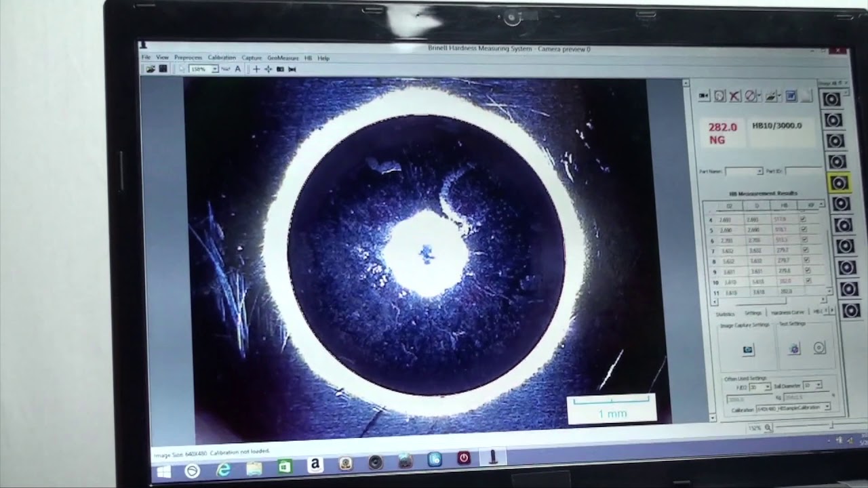The height and width of the screenshot is (488, 868).
Task: Switch to the Statistics tab
Action: (x=725, y=314)
